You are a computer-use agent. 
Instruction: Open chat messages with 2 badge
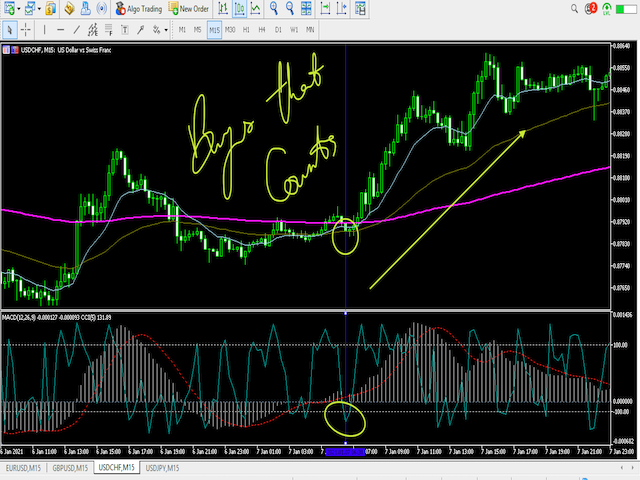pyautogui.click(x=591, y=8)
